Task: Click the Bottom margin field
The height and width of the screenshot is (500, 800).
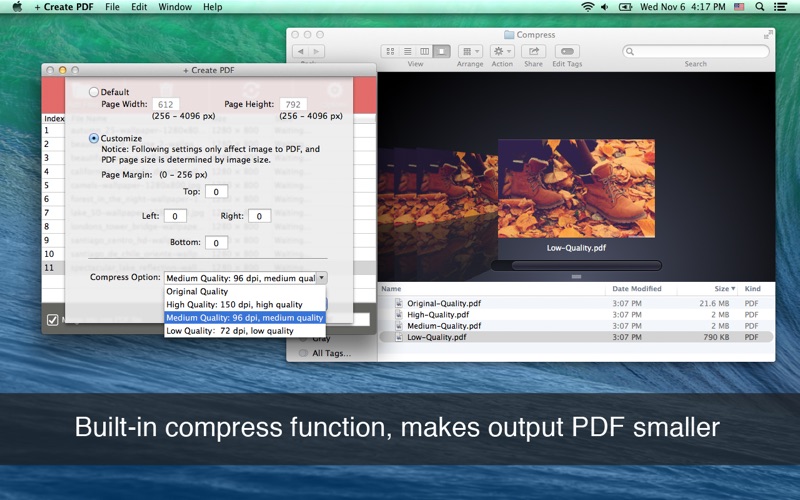Action: click(x=216, y=243)
